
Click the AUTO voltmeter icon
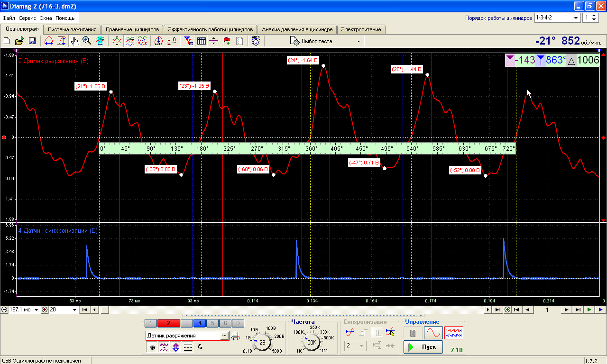[x=256, y=41]
